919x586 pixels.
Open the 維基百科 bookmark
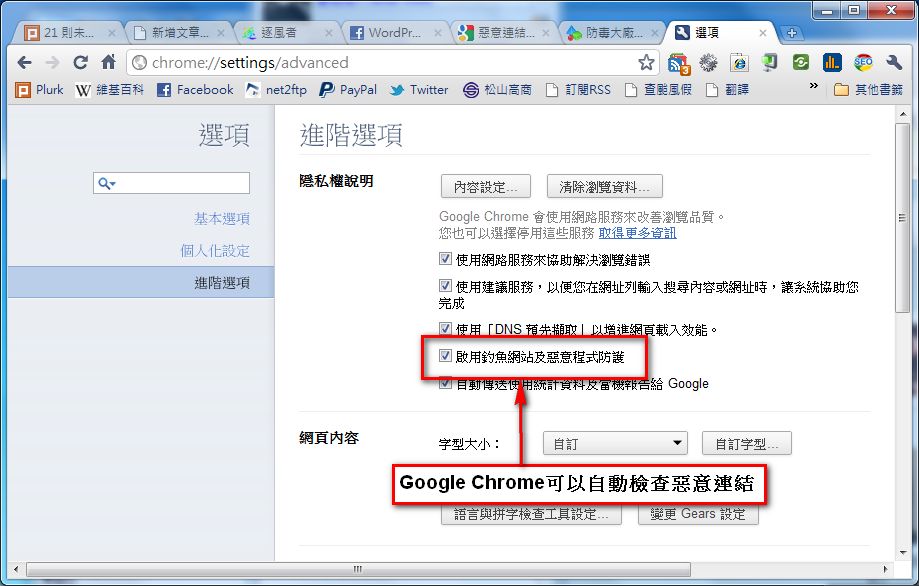(110, 90)
